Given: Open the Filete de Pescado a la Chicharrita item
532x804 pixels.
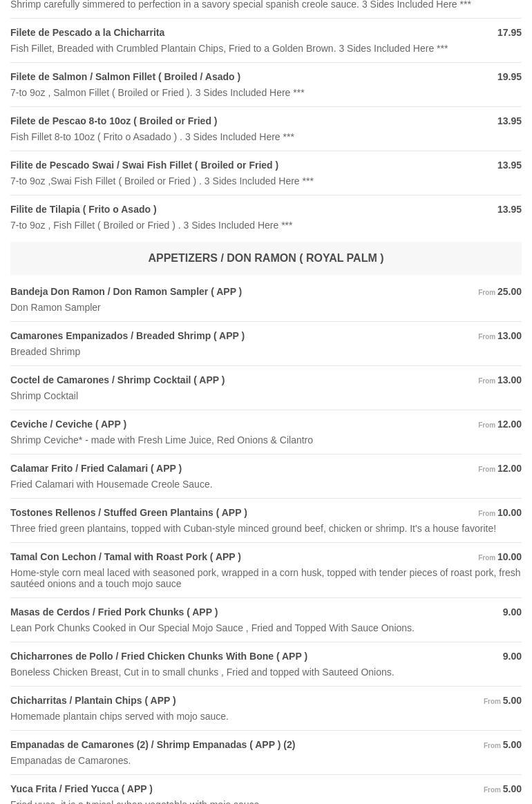Looking at the screenshot, I should click(x=88, y=32).
